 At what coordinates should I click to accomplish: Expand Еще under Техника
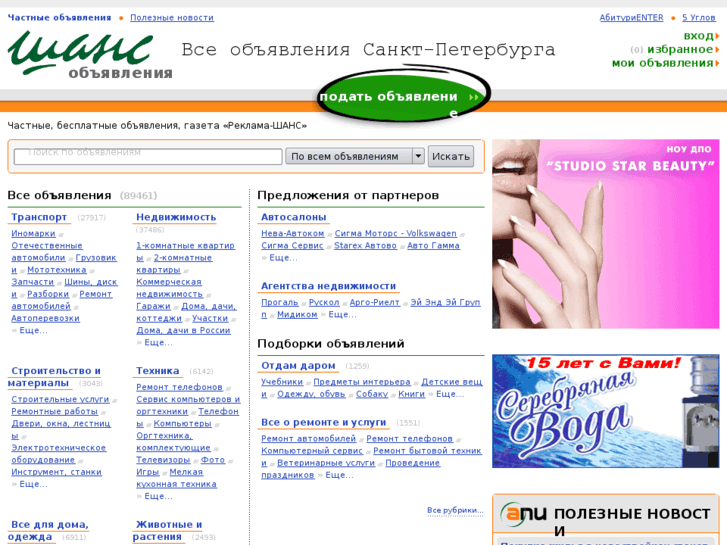tap(158, 496)
